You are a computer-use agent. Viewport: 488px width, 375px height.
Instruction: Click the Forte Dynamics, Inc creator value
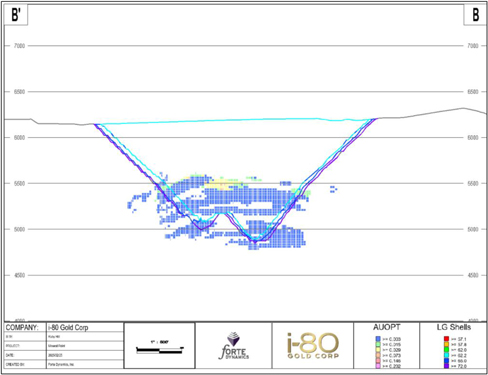click(x=61, y=364)
